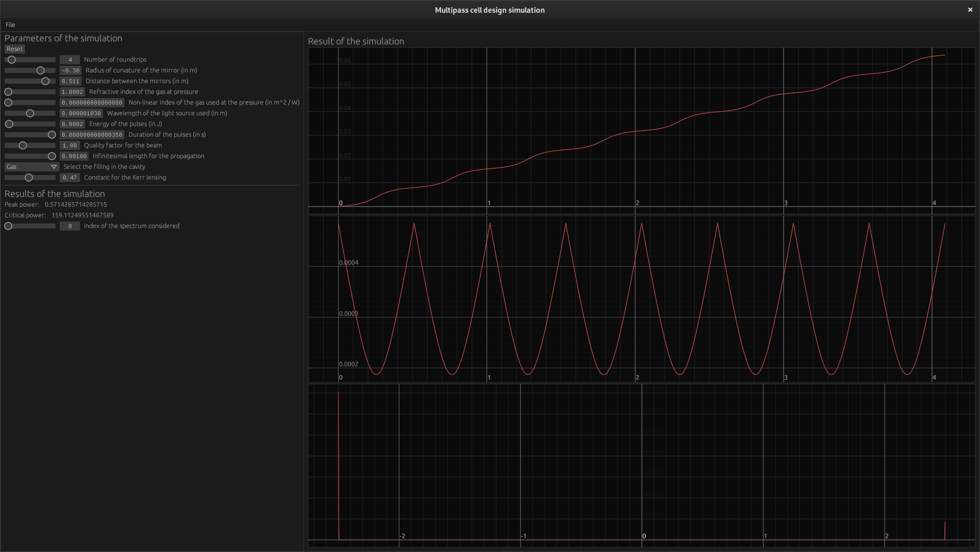Open the File menu
The image size is (980, 552).
10,24
